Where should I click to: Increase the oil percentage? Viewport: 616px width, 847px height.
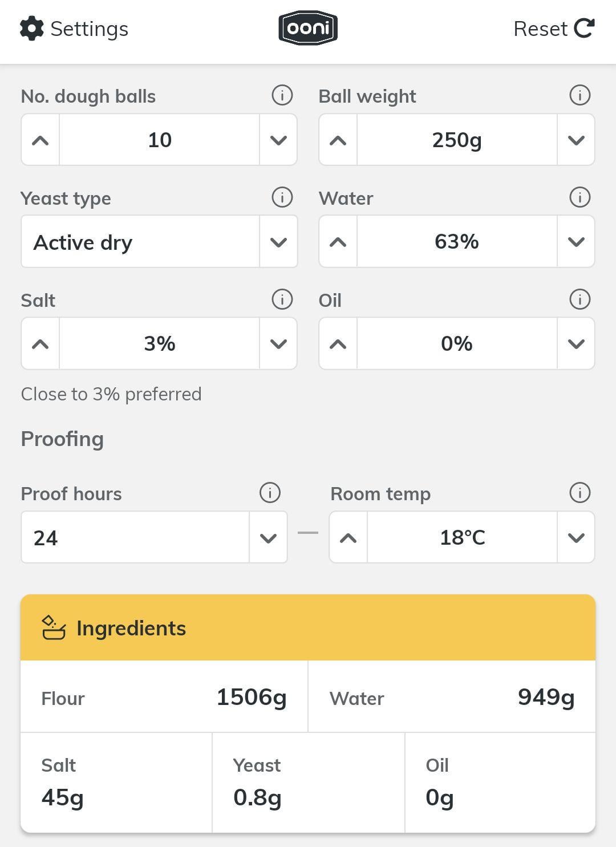point(338,344)
